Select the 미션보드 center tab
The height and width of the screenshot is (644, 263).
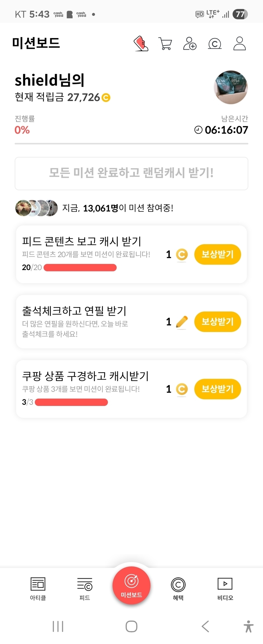click(x=131, y=586)
